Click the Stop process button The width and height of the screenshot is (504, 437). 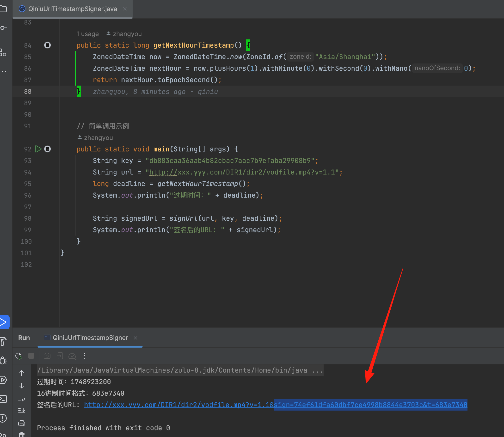coord(31,356)
